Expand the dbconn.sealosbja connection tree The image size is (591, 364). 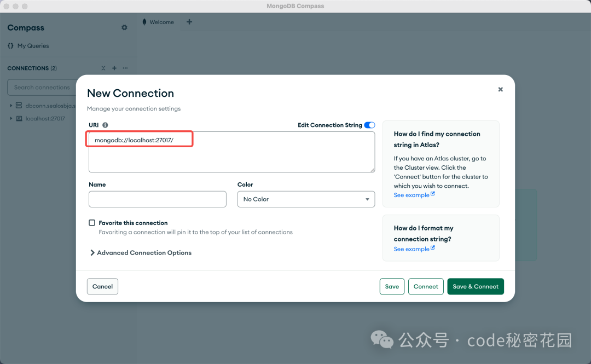tap(11, 105)
